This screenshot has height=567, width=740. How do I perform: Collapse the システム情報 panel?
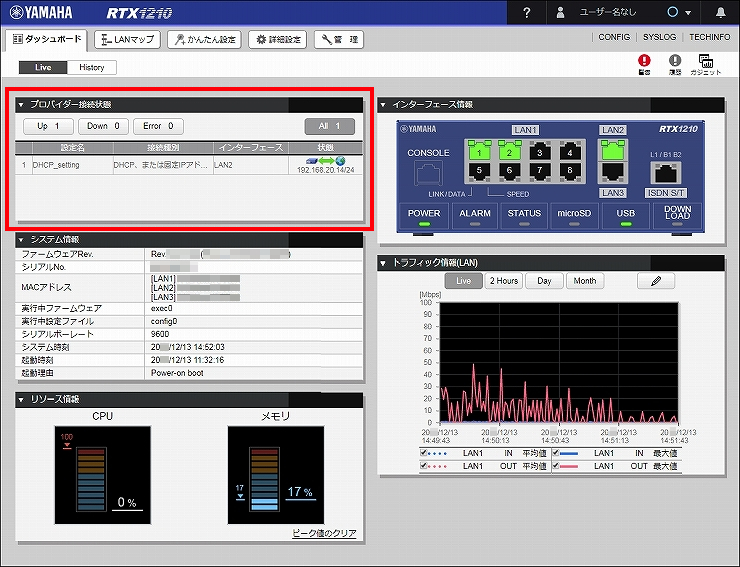21,240
